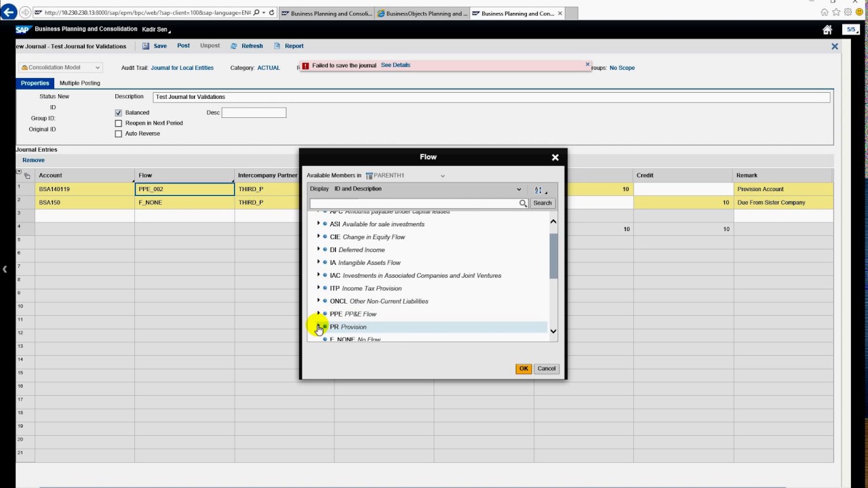Expand the IAC Investments node

tap(318, 275)
